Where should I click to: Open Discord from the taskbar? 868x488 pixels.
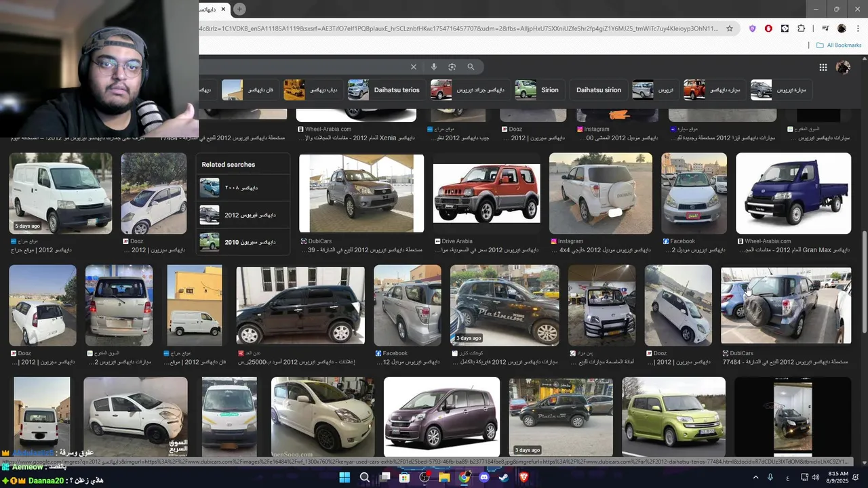[484, 478]
